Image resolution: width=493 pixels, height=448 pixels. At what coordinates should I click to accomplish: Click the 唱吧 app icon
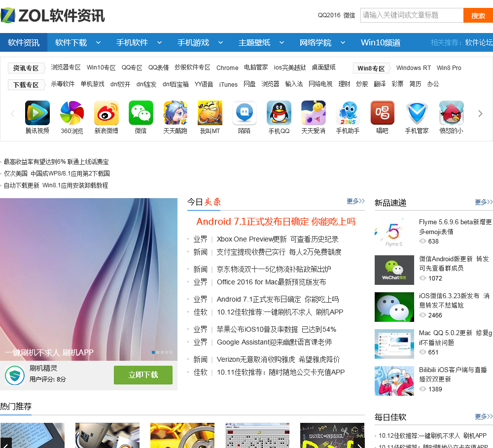(383, 113)
